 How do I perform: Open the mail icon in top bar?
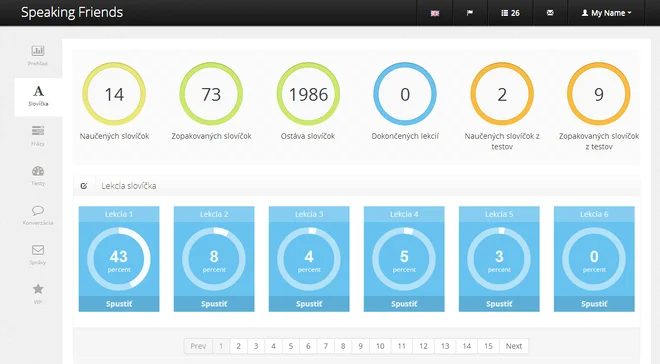pos(550,13)
